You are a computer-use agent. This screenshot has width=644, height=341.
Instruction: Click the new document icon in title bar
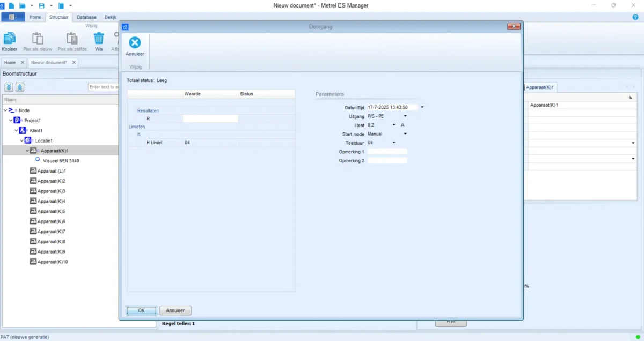11,5
